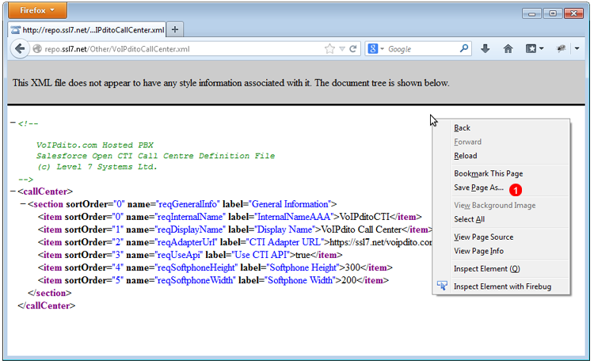Click the reqAdapterUrl item line
594x364 pixels.
coord(235,243)
